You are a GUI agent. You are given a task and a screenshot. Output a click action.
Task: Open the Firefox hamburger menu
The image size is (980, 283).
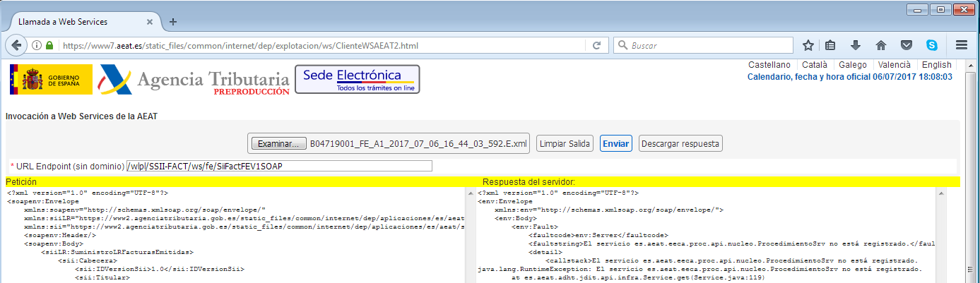[961, 45]
